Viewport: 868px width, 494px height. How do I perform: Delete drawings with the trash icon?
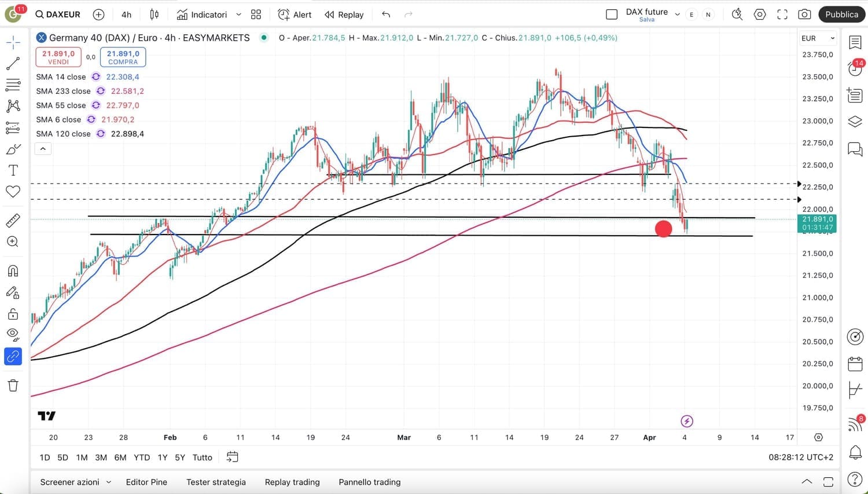point(13,386)
